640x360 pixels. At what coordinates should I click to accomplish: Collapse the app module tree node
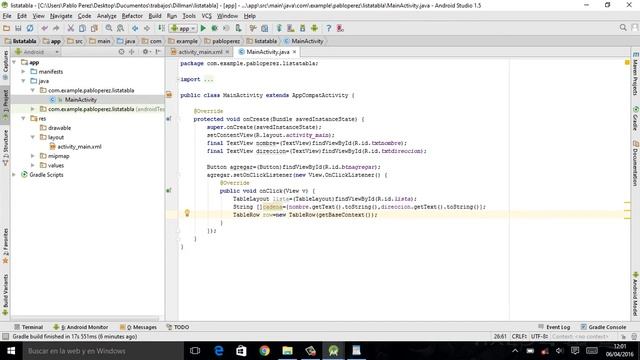(x=14, y=62)
